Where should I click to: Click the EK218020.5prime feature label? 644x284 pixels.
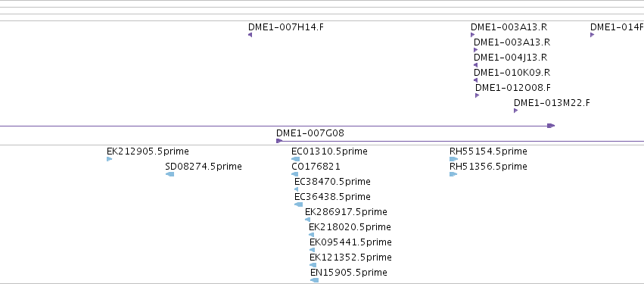point(350,227)
